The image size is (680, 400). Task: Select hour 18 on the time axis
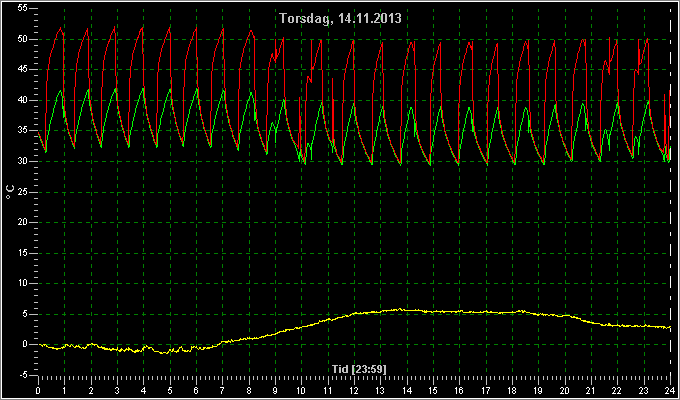(513, 390)
